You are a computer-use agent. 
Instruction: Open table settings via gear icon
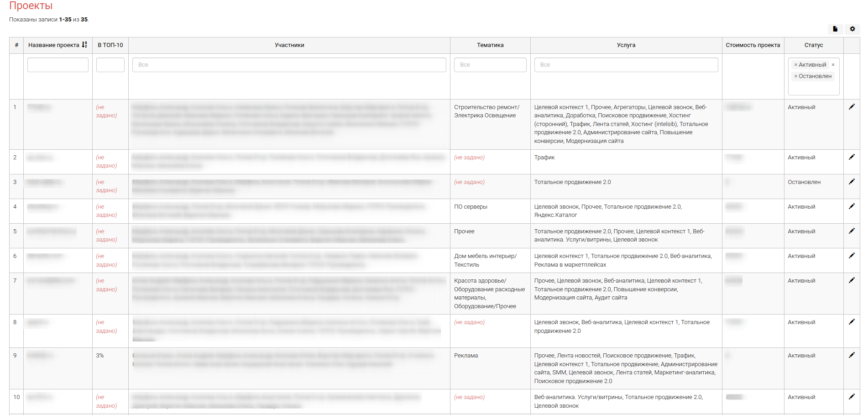click(x=852, y=29)
